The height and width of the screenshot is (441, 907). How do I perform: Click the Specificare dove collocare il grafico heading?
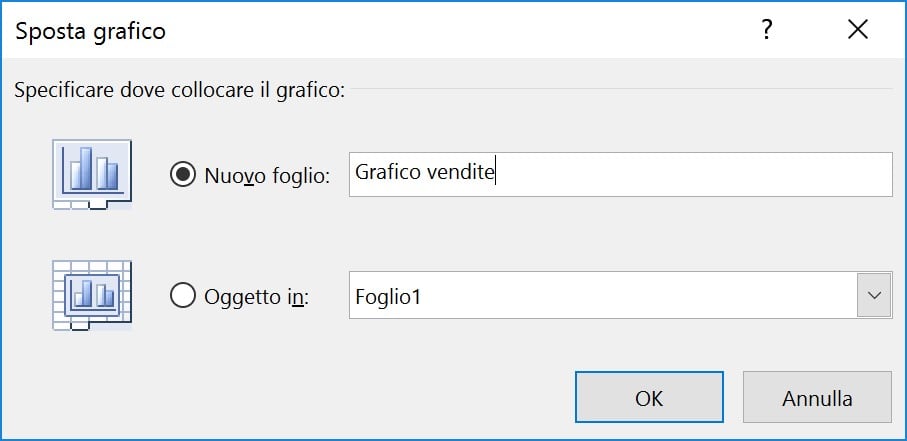180,91
